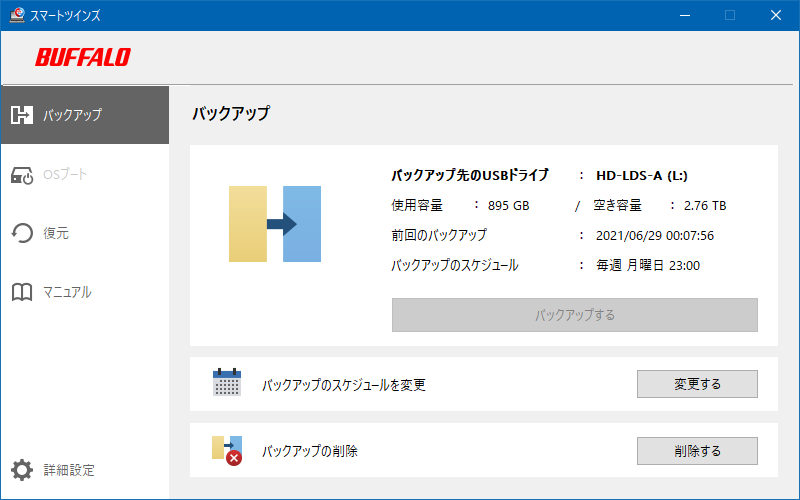Select the drive name HD-LDS-A (L:)

(642, 176)
